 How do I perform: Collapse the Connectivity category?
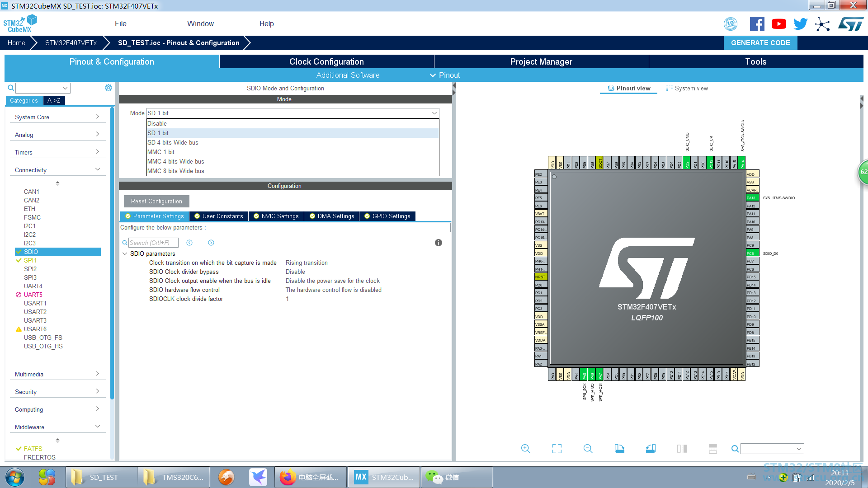click(x=57, y=170)
